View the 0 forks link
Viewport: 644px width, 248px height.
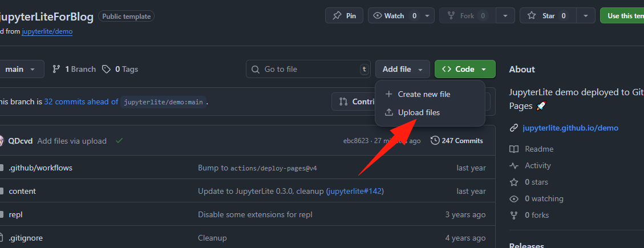point(537,215)
